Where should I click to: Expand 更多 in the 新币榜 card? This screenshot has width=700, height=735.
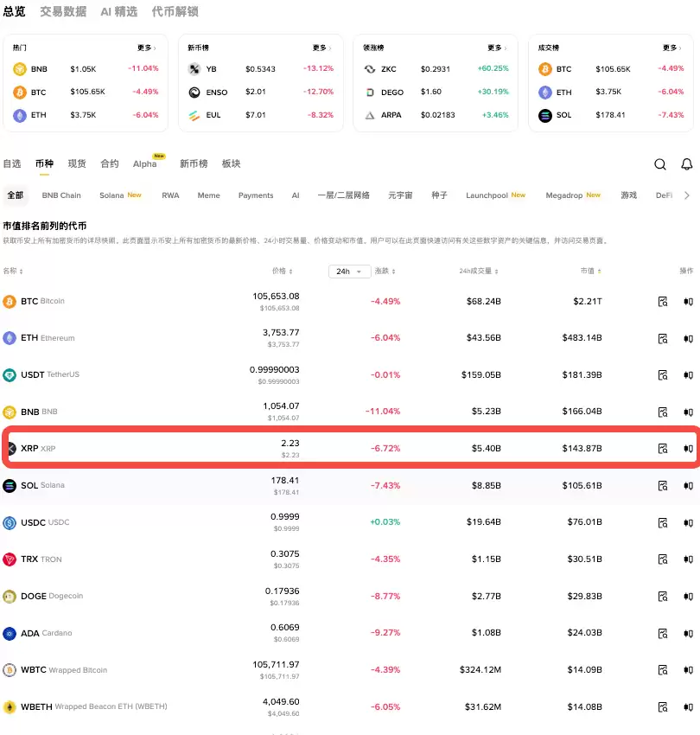[x=321, y=48]
